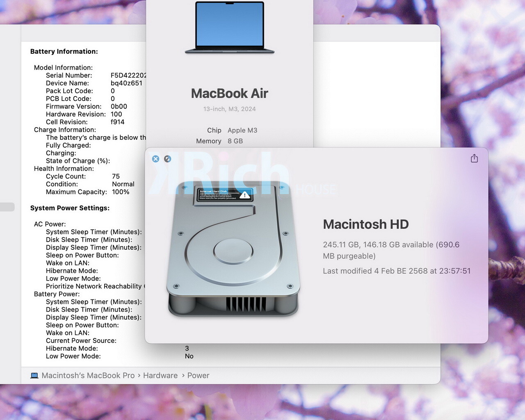Click the Charging label
This screenshot has width=525, height=420.
point(61,153)
